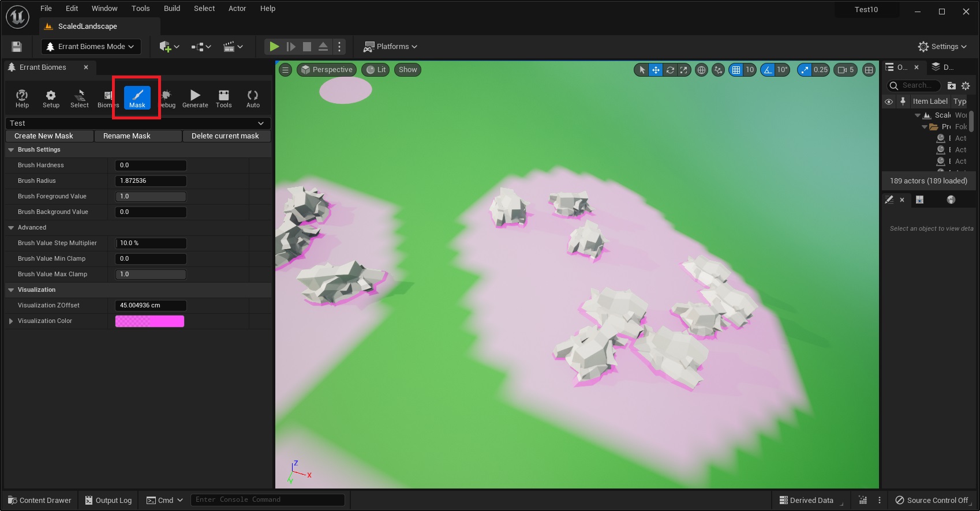980x511 pixels.
Task: Open the Generate tool in Errant Biomes
Action: pos(195,98)
